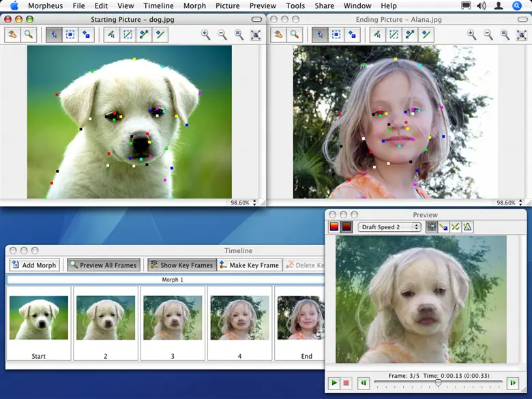Select the hand pan tool in Starting Picture

pyautogui.click(x=12, y=34)
